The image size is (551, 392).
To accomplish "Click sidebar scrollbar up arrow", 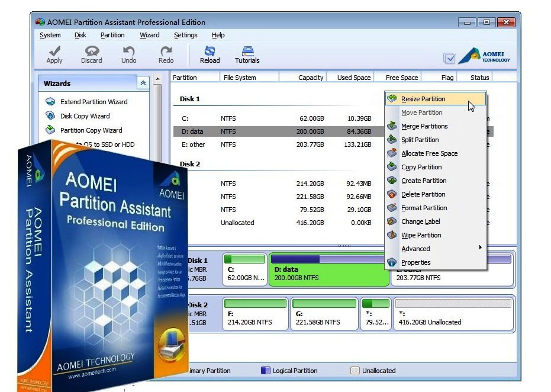I will (x=157, y=79).
